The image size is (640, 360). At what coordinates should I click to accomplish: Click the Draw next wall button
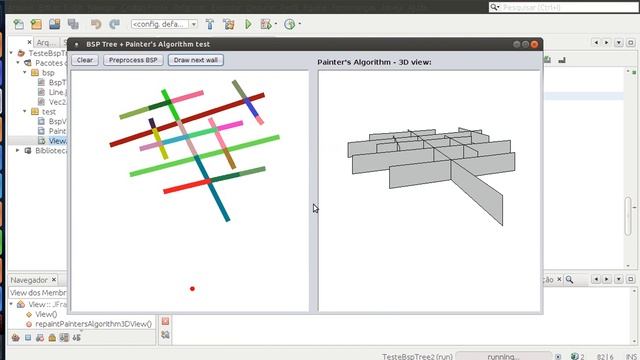(196, 60)
